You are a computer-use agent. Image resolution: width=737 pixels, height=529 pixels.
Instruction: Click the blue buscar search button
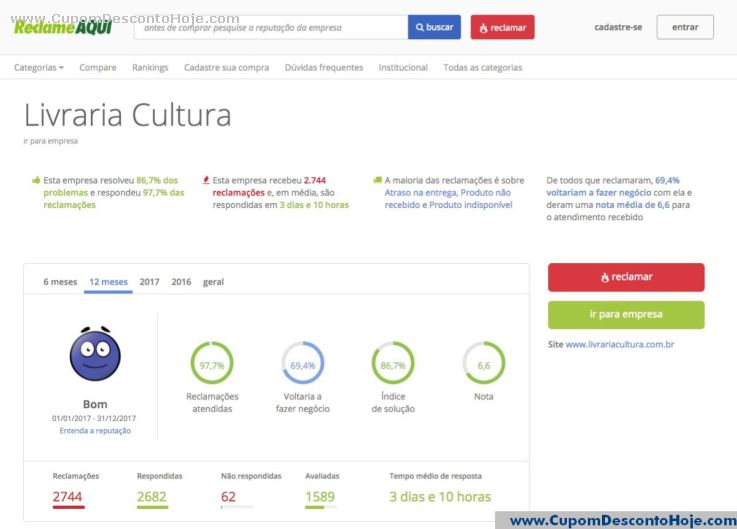(x=434, y=27)
